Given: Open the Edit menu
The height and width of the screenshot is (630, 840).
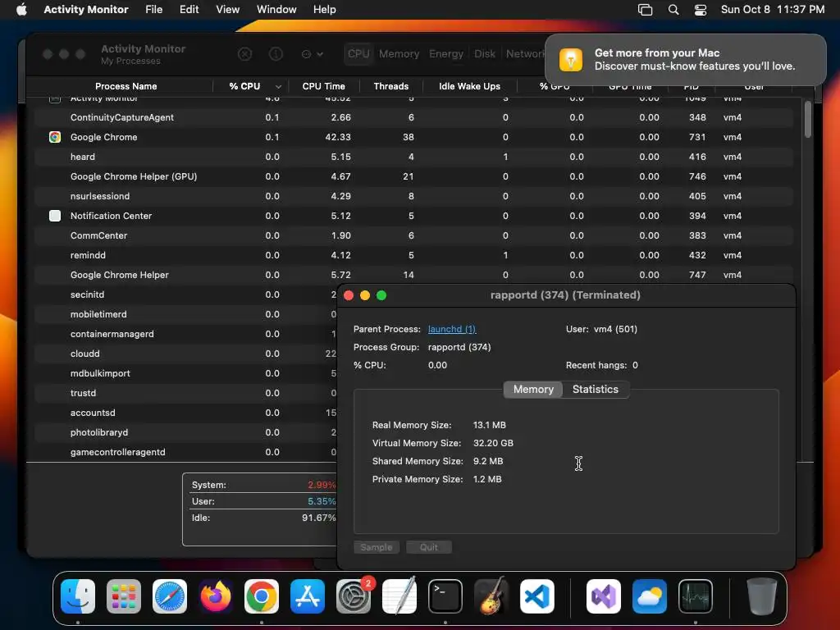Looking at the screenshot, I should point(189,9).
